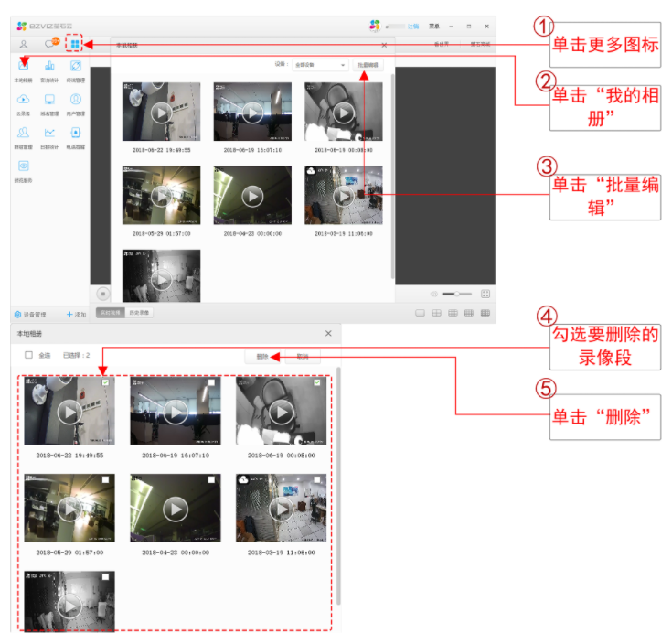Click the logout (注销) link
This screenshot has height=644, width=672.
coord(412,27)
